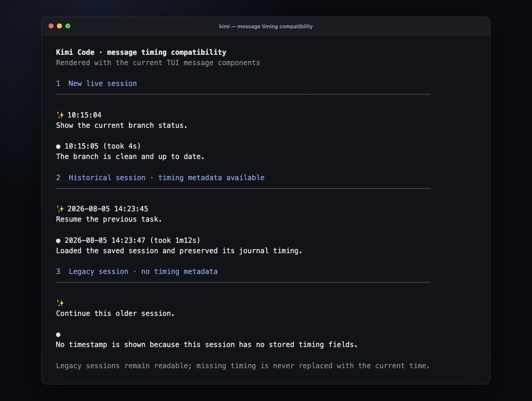The width and height of the screenshot is (532, 401).
Task: Click the line 'Continue this older session.'
Action: pos(116,313)
